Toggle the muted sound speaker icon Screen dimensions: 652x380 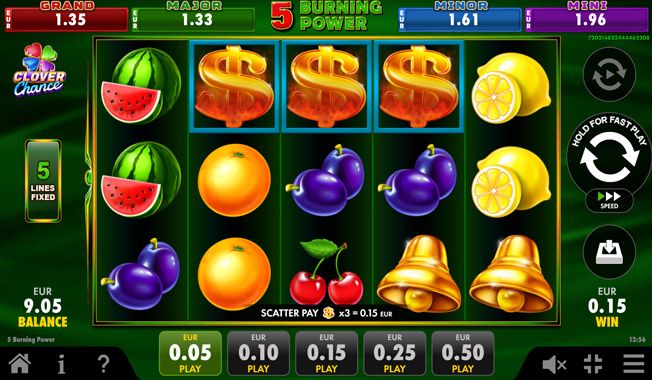coord(554,365)
